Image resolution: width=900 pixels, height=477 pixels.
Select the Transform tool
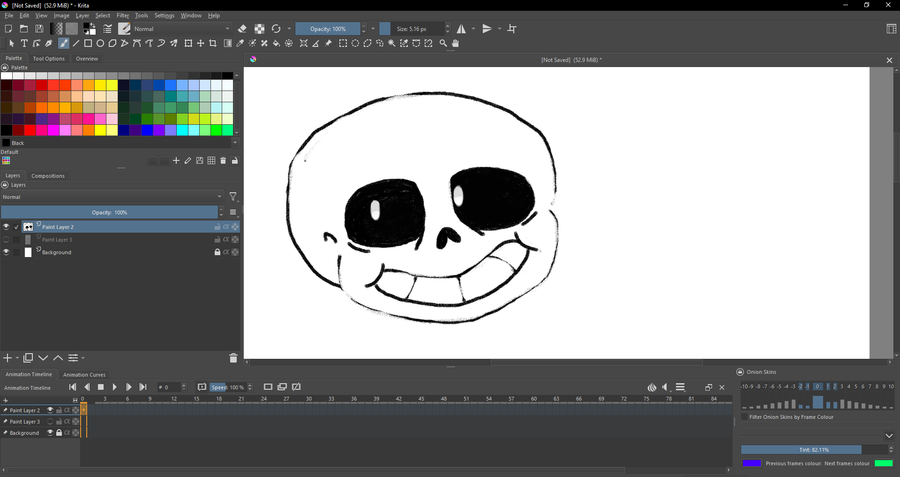tap(188, 43)
